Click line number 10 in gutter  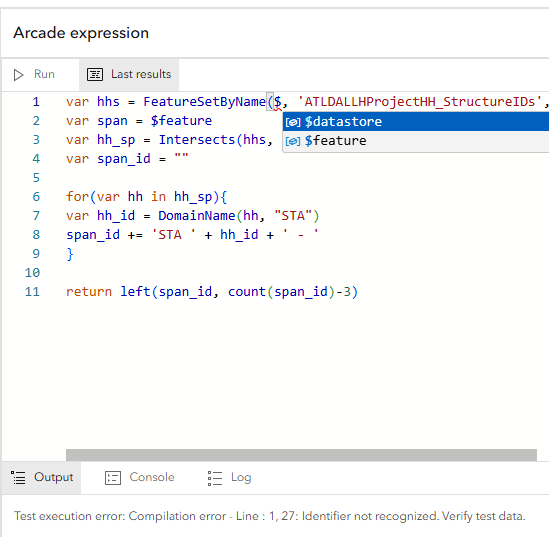click(x=32, y=272)
